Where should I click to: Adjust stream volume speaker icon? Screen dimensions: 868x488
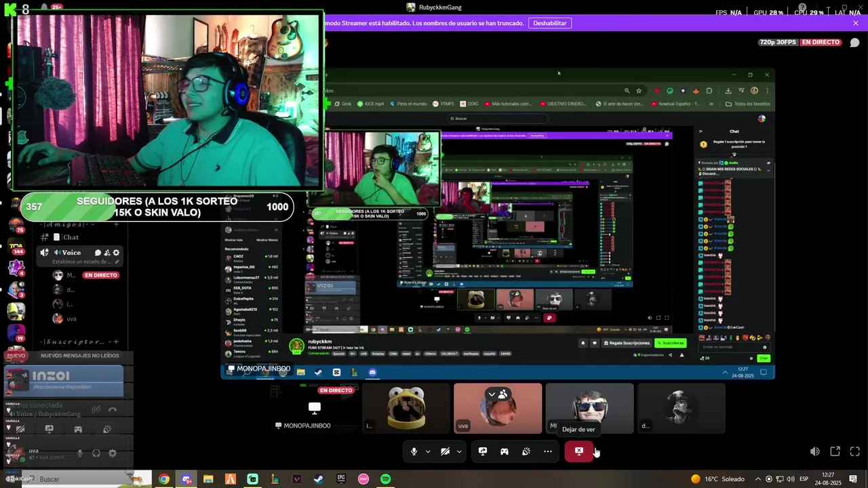click(815, 451)
